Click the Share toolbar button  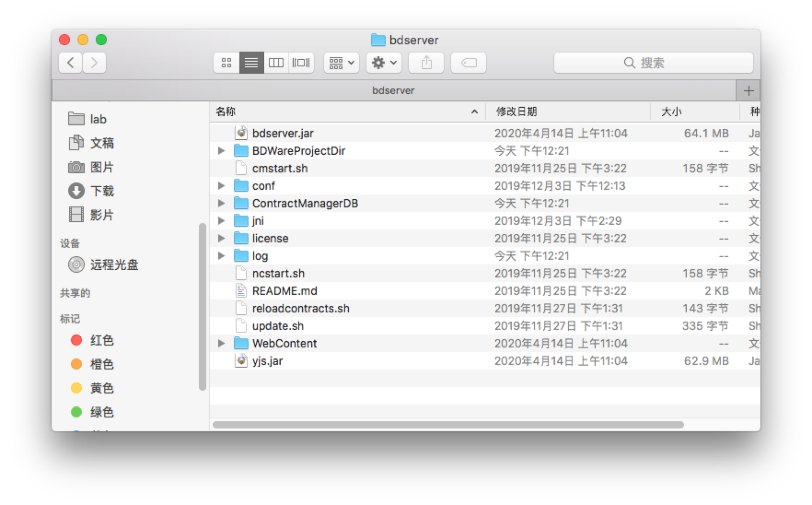tap(426, 63)
